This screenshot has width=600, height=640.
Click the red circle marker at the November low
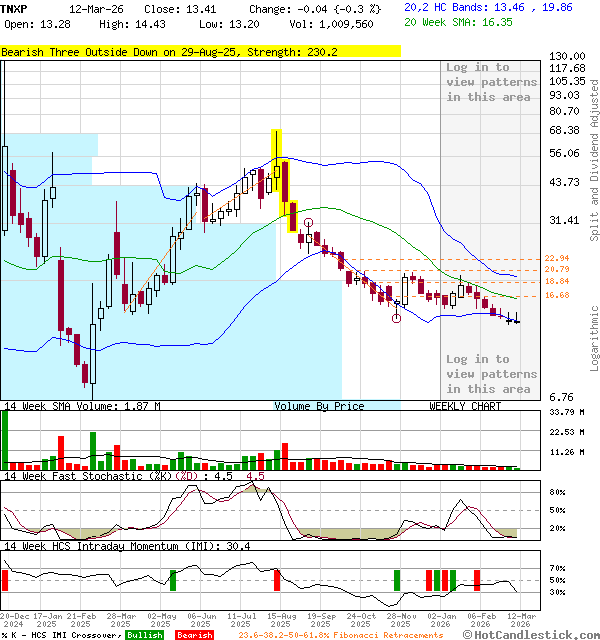[397, 319]
